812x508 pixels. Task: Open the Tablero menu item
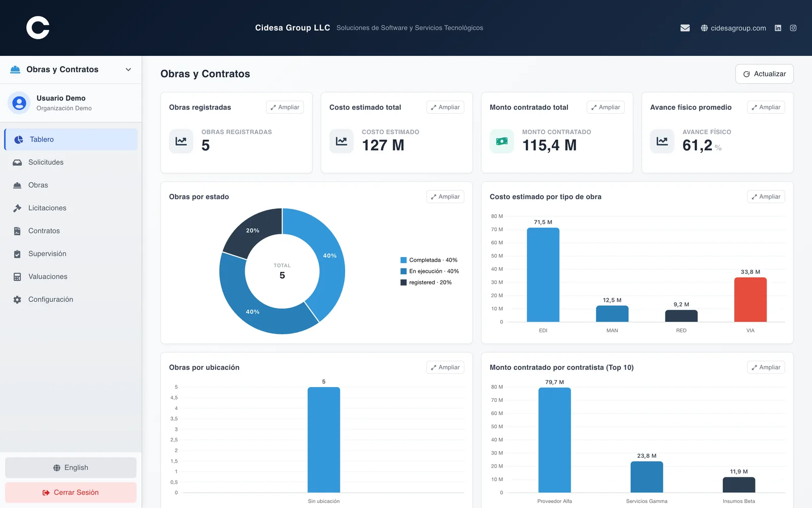pos(71,139)
